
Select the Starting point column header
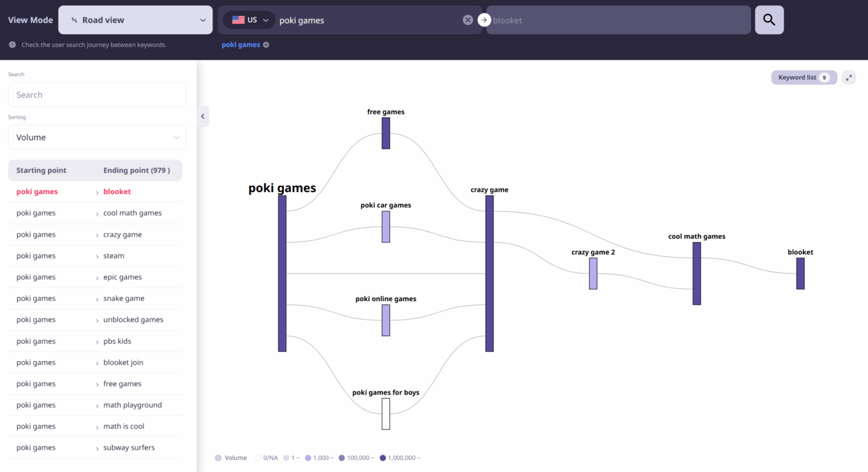(41, 170)
